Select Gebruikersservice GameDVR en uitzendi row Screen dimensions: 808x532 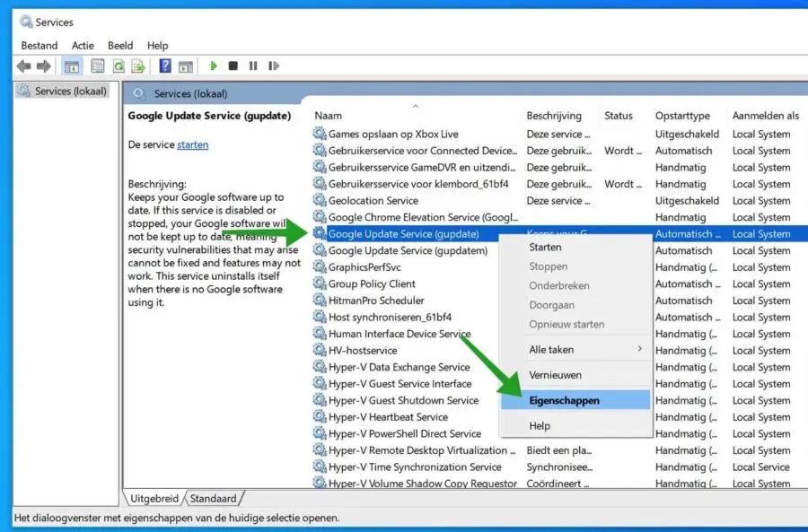pos(559,168)
